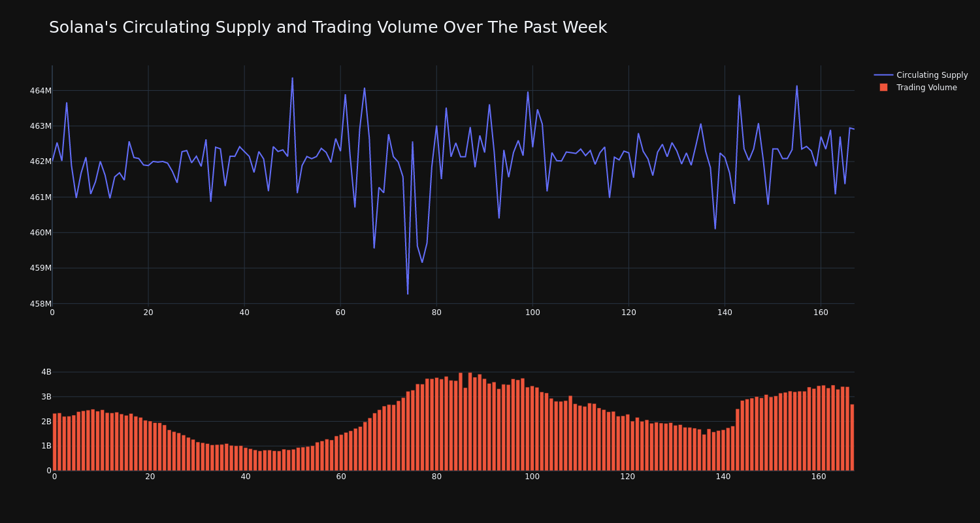The image size is (980, 523).
Task: Click the supply chart x-axis label 100
Action: point(532,312)
